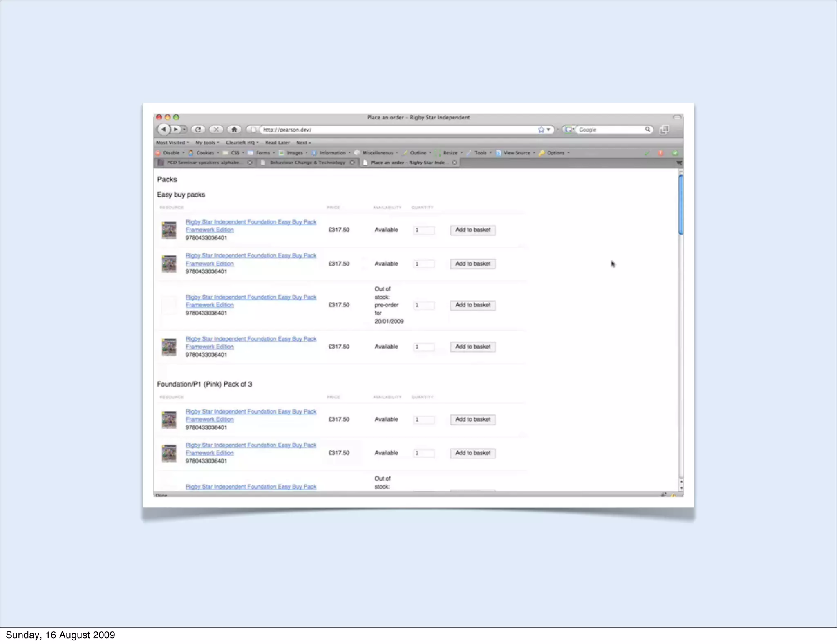Image resolution: width=837 pixels, height=644 pixels.
Task: Click the green checkmark validation icon
Action: (647, 153)
